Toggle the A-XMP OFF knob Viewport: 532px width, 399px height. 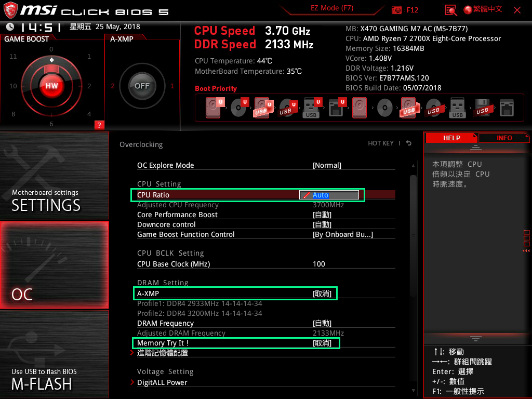pyautogui.click(x=142, y=86)
